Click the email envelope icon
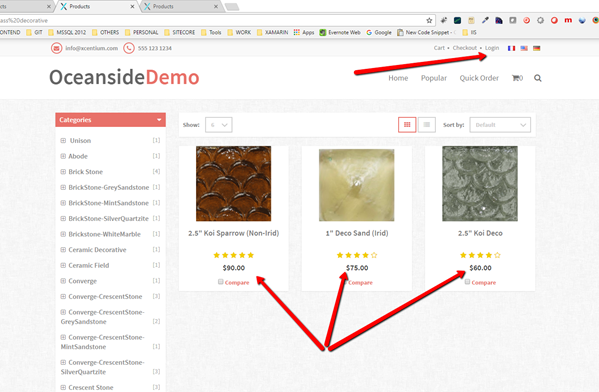 pyautogui.click(x=57, y=48)
